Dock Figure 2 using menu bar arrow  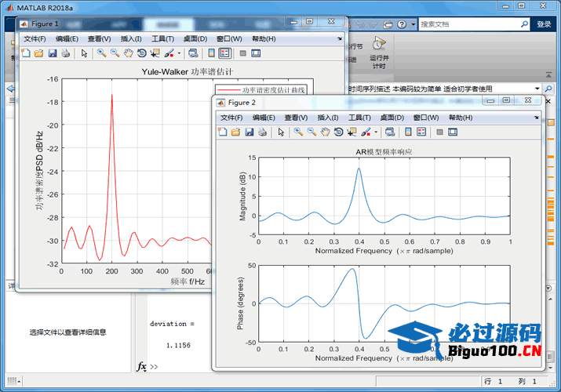(537, 117)
